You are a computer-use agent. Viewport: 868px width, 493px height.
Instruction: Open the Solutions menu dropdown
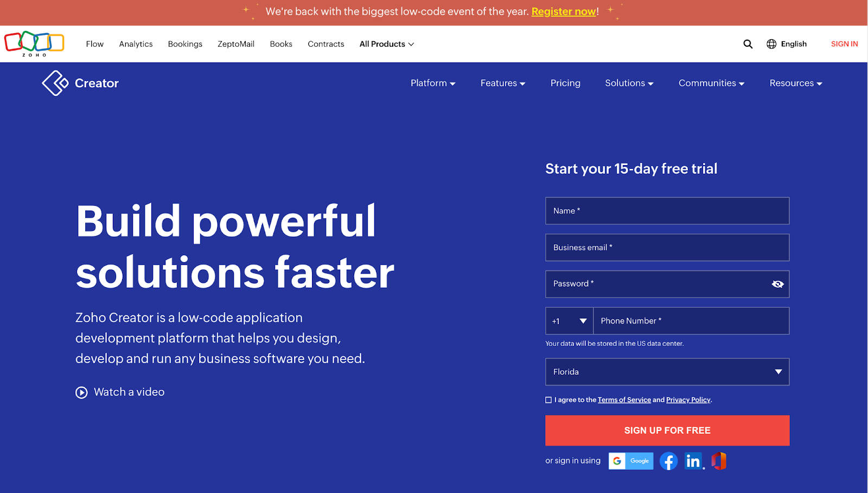629,83
